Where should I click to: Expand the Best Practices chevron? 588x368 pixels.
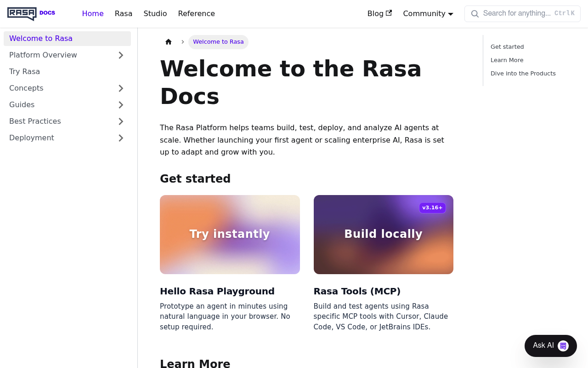click(121, 121)
